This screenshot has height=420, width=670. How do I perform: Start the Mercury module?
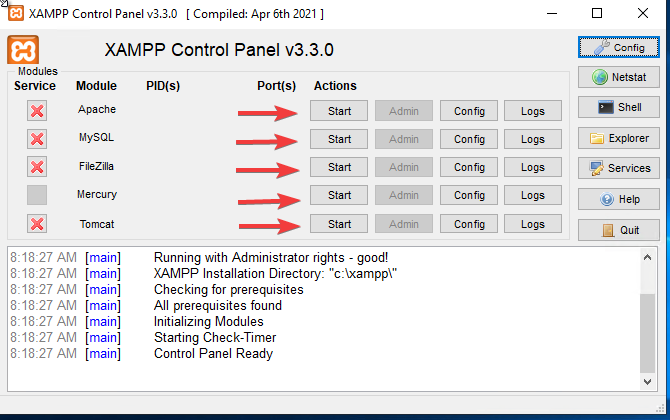pos(339,195)
